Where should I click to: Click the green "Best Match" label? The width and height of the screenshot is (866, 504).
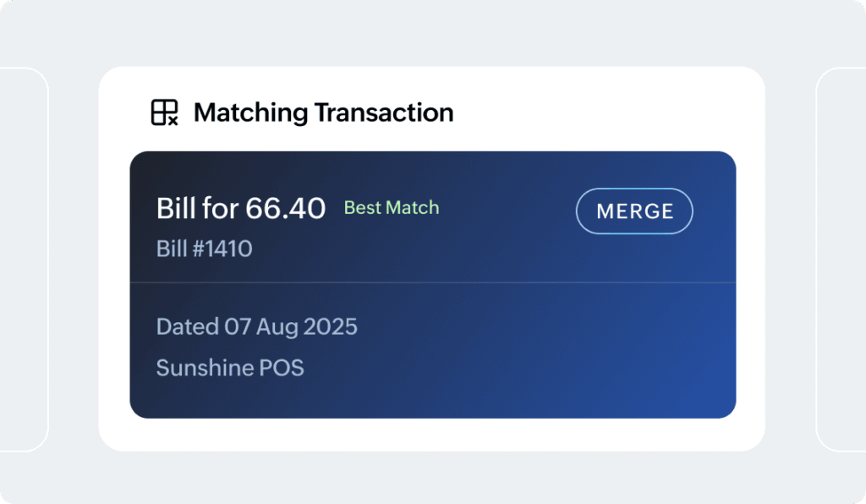392,207
